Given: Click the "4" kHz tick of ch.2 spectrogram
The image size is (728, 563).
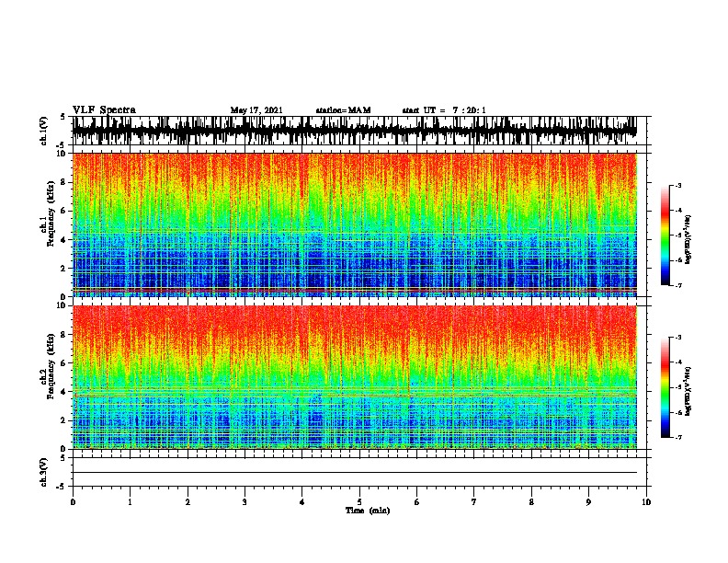Looking at the screenshot, I should [x=64, y=392].
